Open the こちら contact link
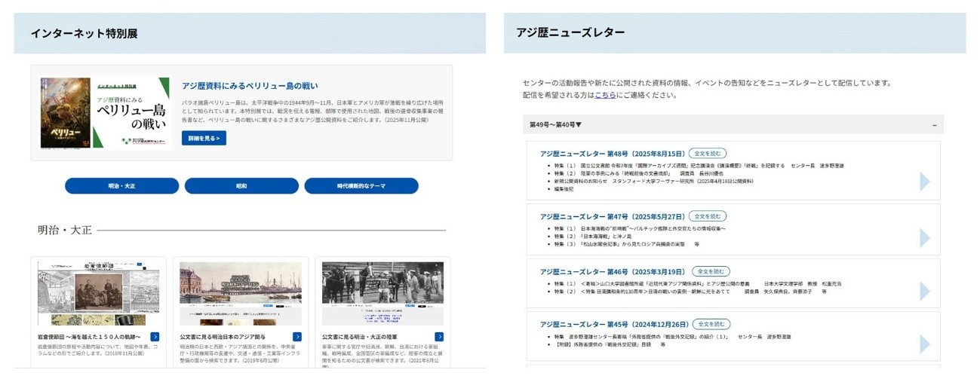Viewport: 980px width, 382px height. pyautogui.click(x=605, y=96)
